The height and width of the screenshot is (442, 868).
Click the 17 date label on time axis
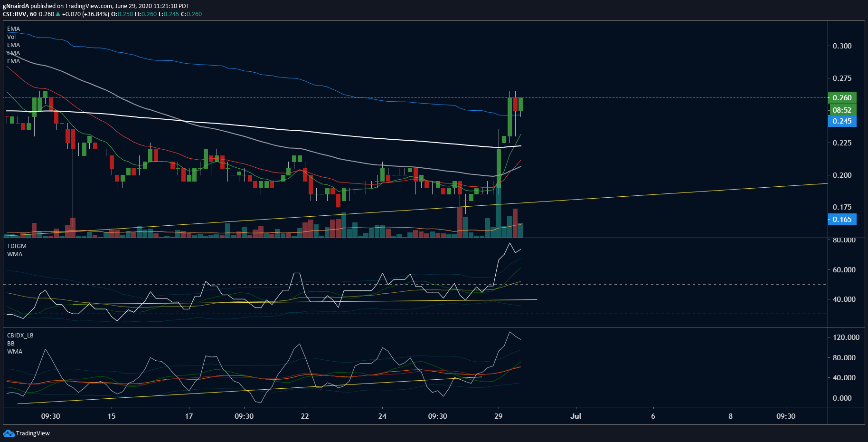189,416
